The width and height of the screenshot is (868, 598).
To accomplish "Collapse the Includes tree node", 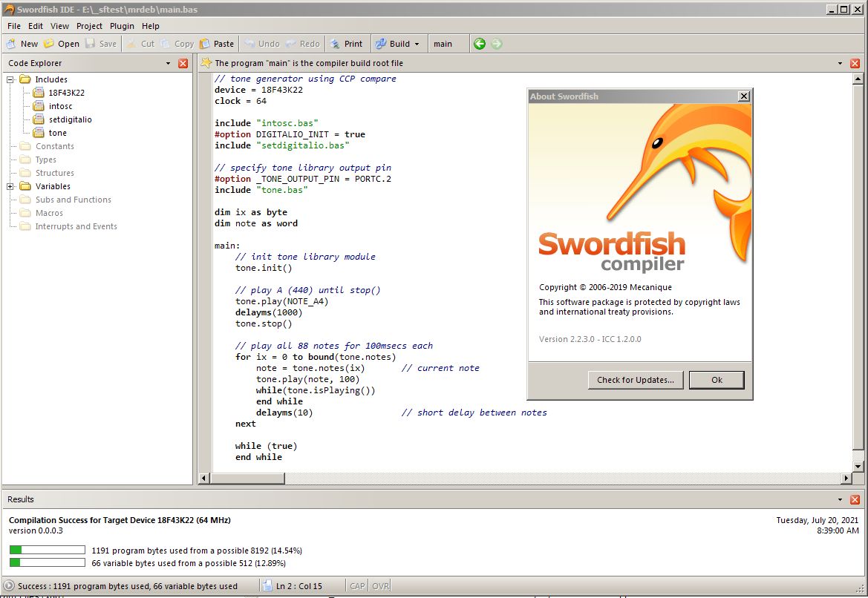I will pyautogui.click(x=10, y=79).
